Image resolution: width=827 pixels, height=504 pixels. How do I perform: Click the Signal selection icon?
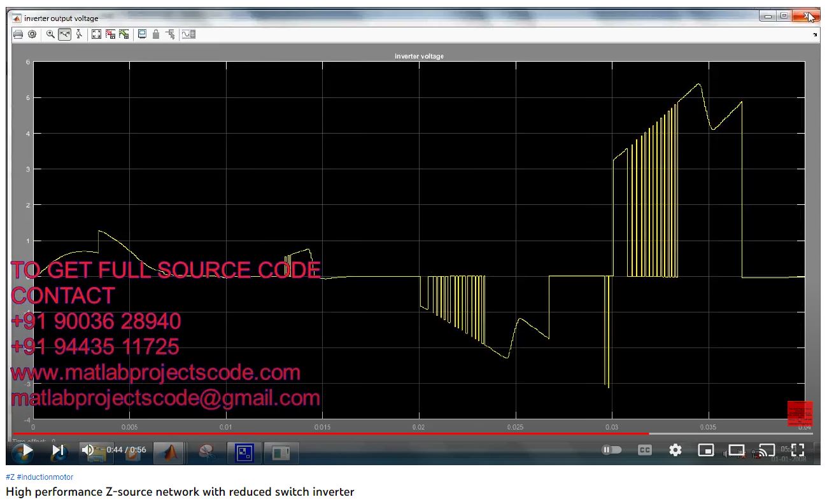click(x=170, y=34)
